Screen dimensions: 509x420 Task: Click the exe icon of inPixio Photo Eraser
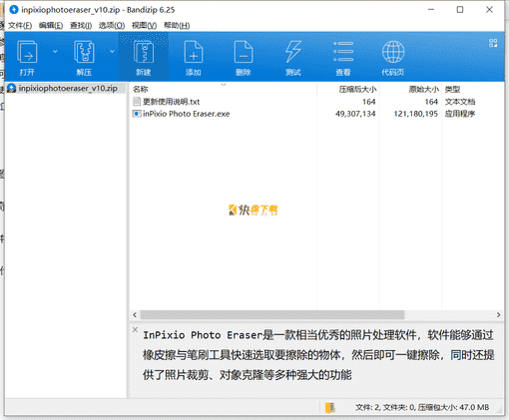[137, 114]
